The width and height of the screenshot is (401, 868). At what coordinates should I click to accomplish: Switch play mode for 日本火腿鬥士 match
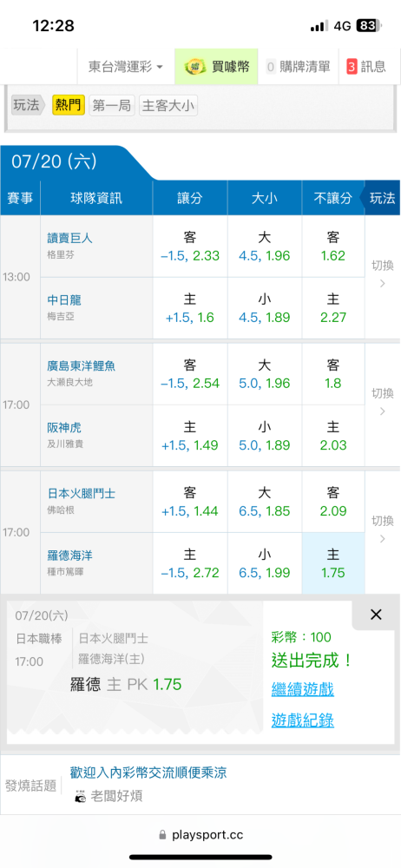383,529
